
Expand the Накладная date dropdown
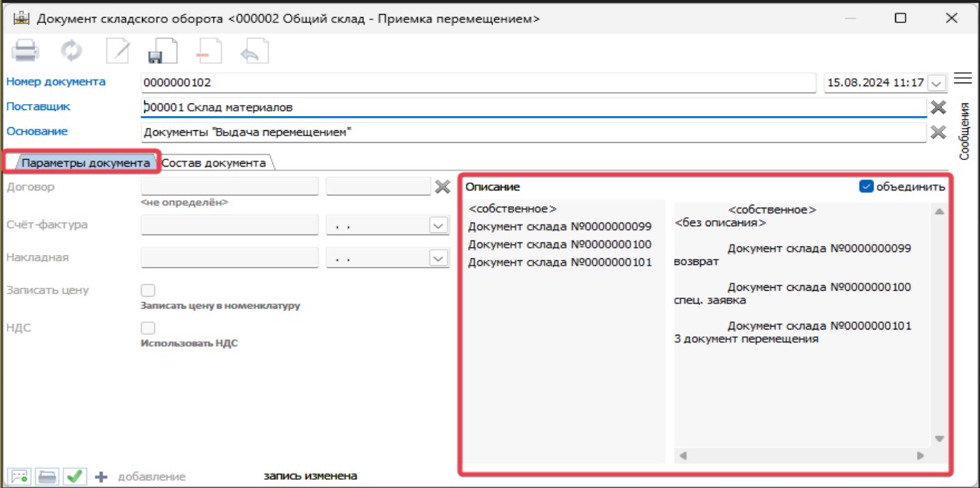point(438,258)
